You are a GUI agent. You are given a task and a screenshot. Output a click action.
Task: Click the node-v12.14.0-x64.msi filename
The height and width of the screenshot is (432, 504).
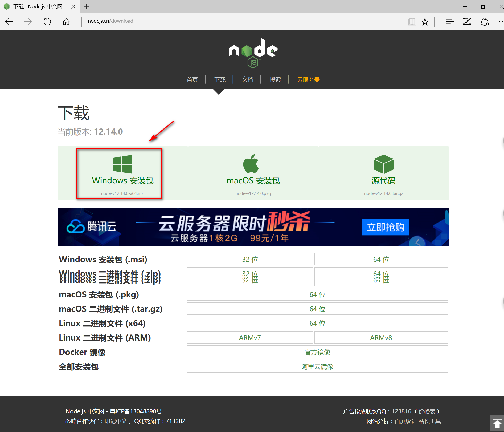click(x=123, y=193)
